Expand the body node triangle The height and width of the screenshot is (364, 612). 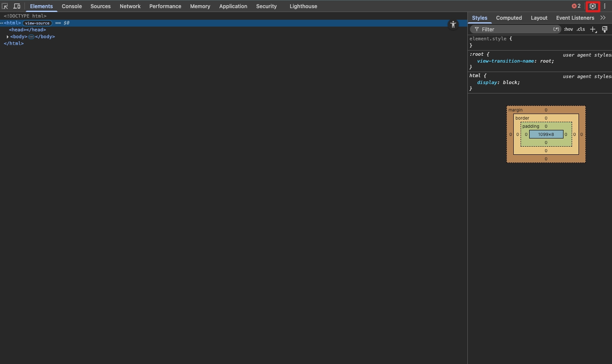(7, 37)
